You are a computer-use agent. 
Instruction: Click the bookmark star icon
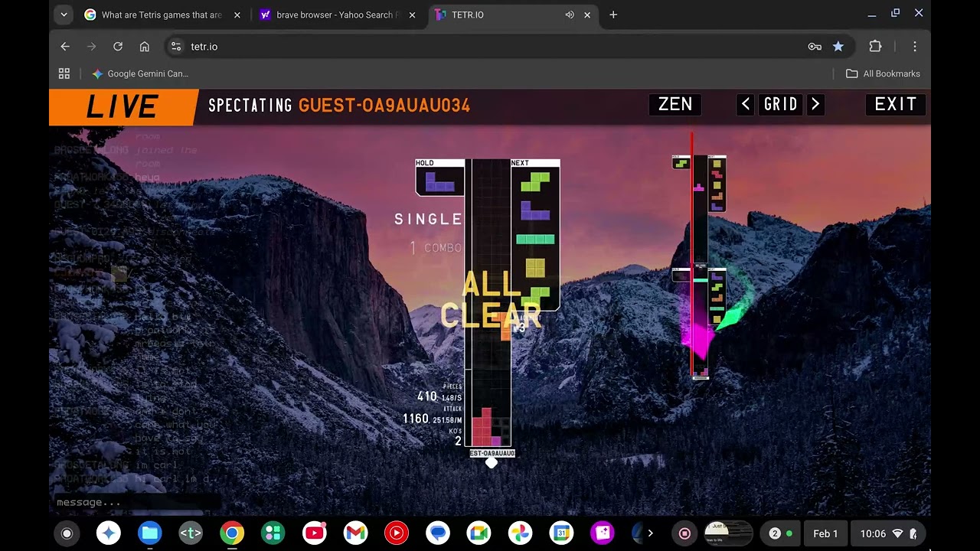[x=838, y=47]
